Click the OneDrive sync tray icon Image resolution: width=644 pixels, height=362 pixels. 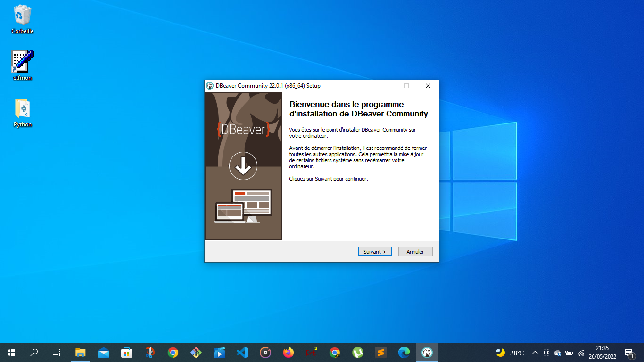pyautogui.click(x=558, y=353)
